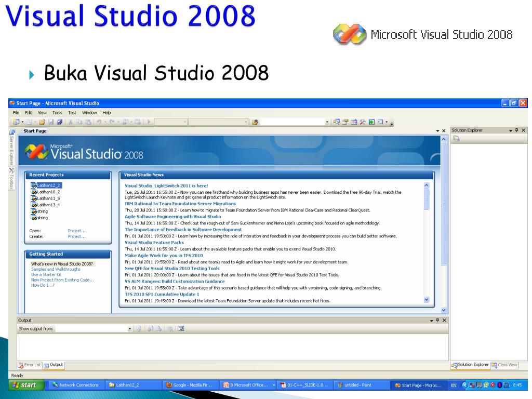The height and width of the screenshot is (399, 532).
Task: Toggle auto-hide pin on Output panel
Action: tap(437, 320)
